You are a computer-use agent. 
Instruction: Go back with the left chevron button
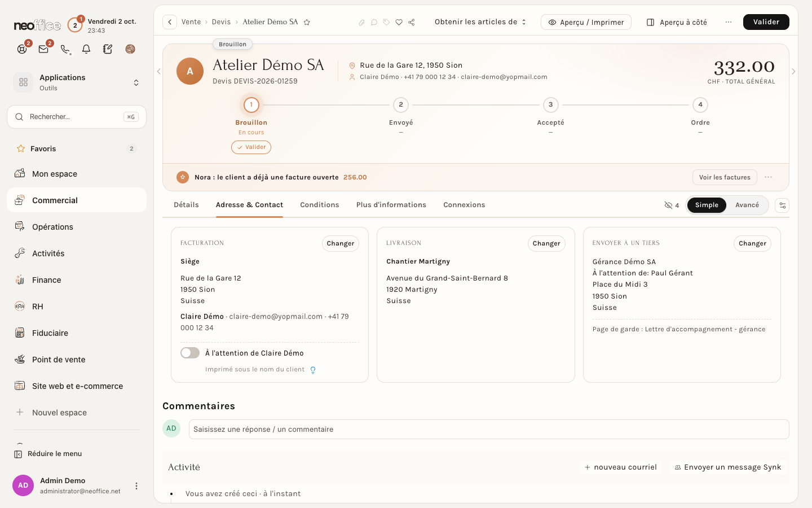pyautogui.click(x=170, y=22)
